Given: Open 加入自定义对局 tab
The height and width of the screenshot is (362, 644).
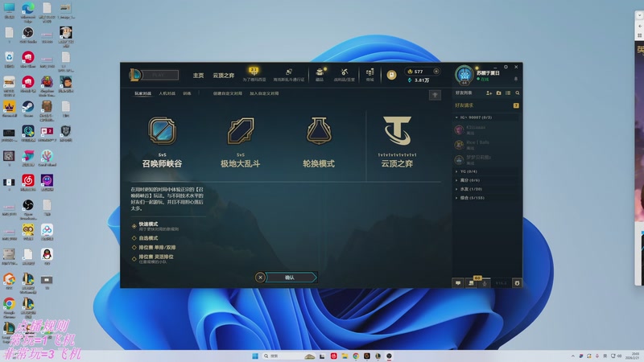Looking at the screenshot, I should click(264, 93).
